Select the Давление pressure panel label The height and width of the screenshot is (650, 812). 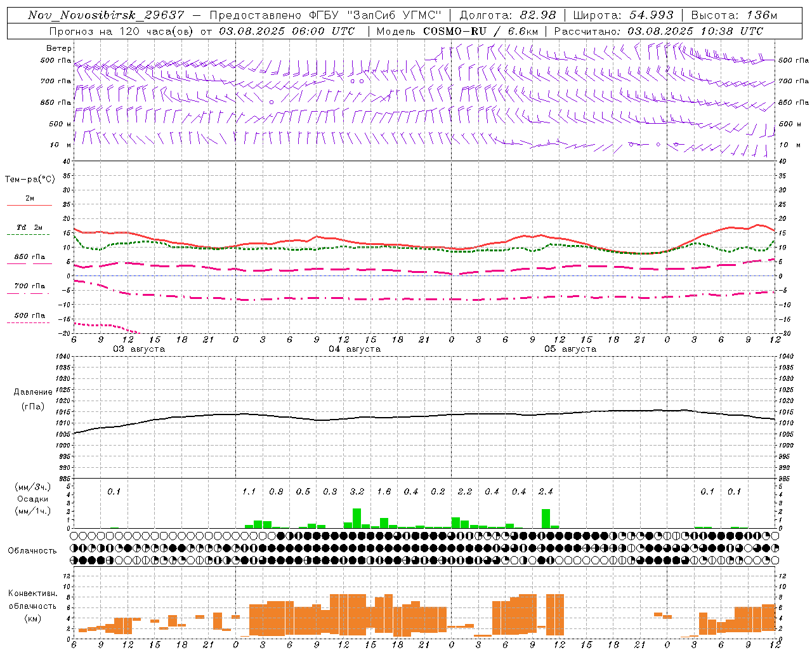tap(33, 392)
